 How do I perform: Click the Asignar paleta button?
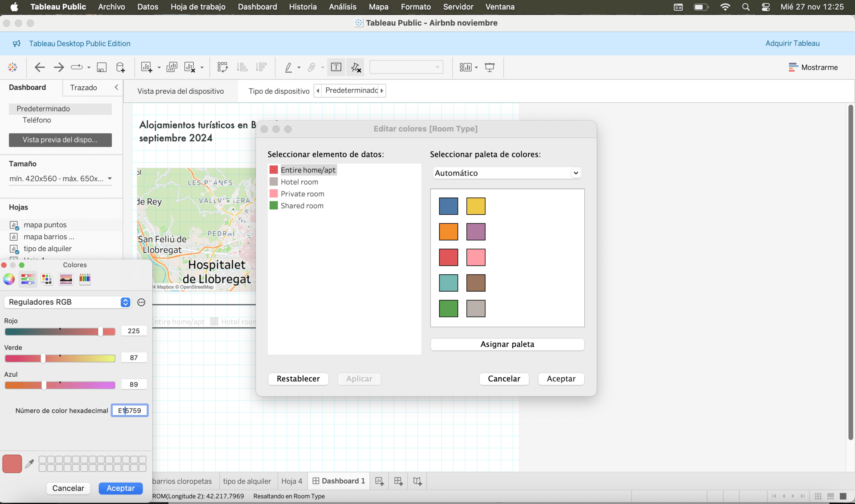click(507, 344)
